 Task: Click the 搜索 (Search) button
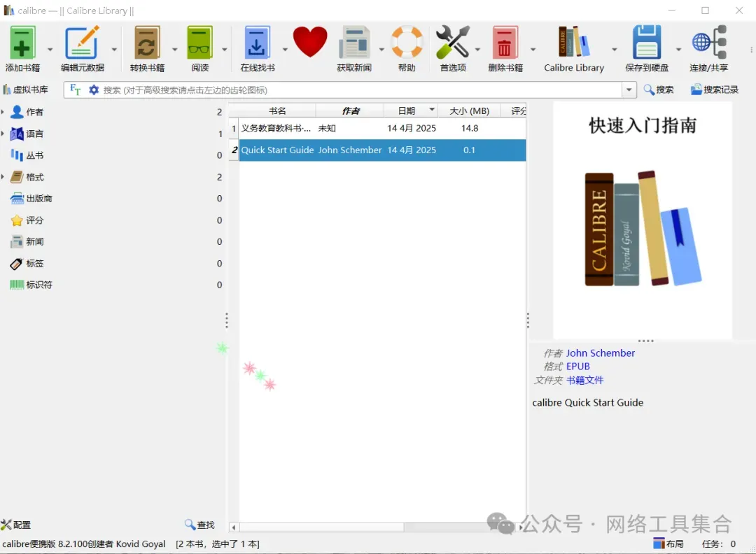click(x=659, y=90)
